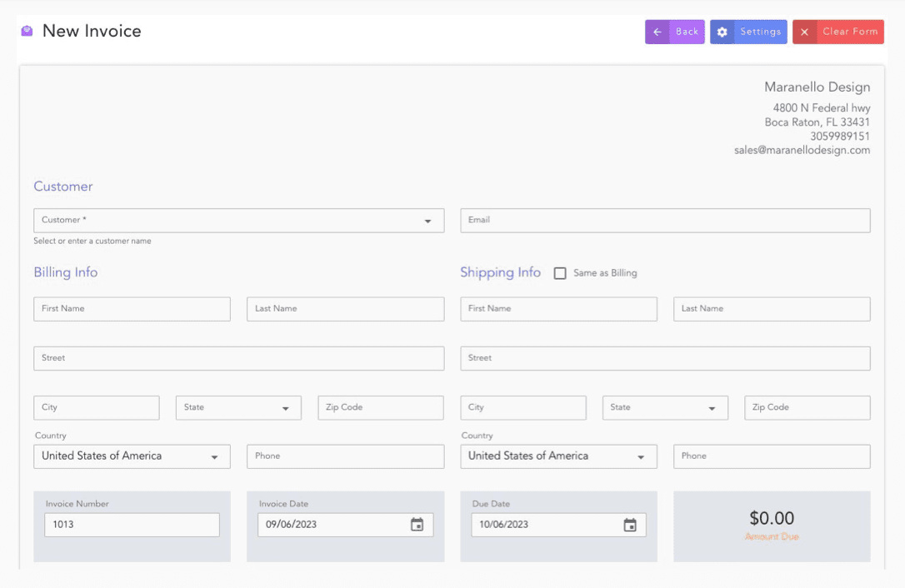Click the Shipping Phone field

click(x=772, y=456)
